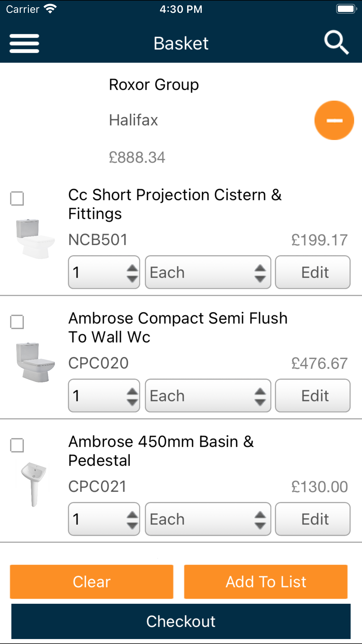Image resolution: width=362 pixels, height=644 pixels.
Task: Open the Cc Short Projection Cistern product image
Action: point(35,239)
